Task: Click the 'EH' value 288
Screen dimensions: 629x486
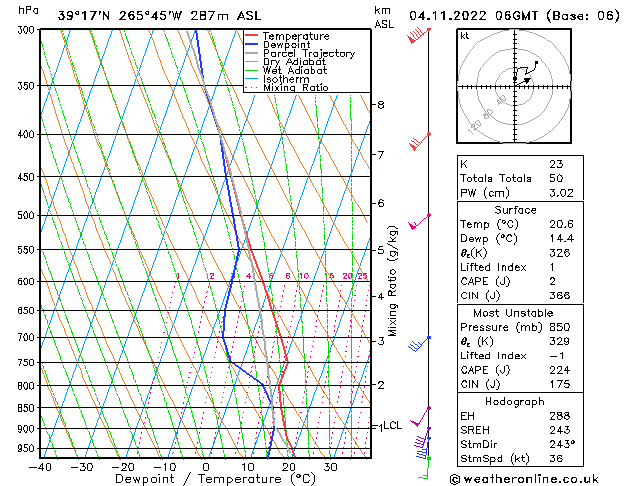Action: tap(560, 416)
